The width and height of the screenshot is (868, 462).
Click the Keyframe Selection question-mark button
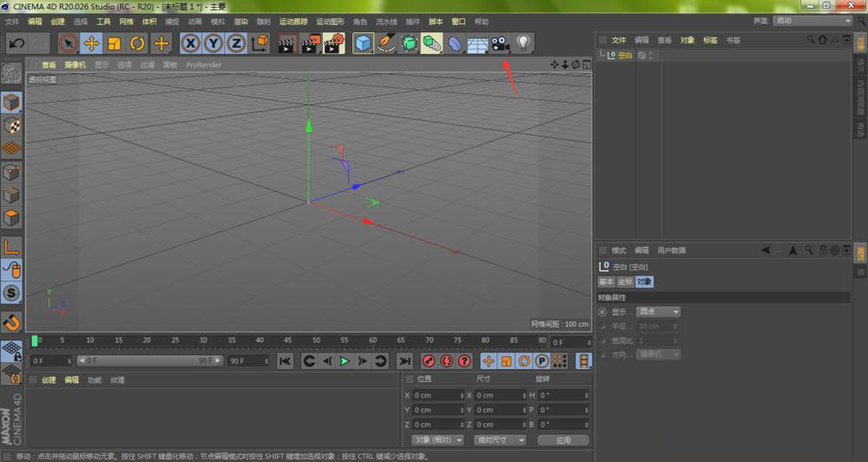pos(464,361)
